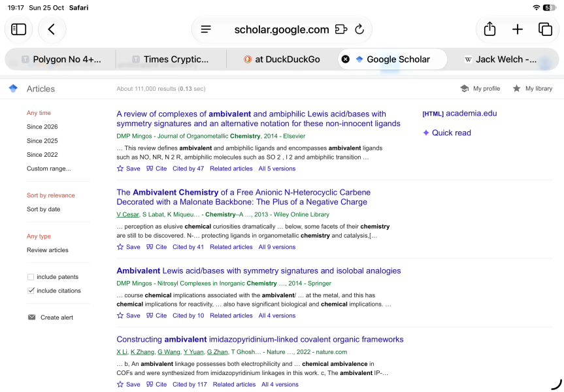Open author profile for K Zhang
The width and height of the screenshot is (564, 392).
point(142,352)
